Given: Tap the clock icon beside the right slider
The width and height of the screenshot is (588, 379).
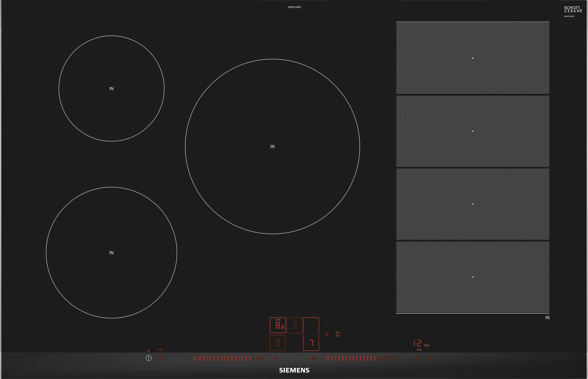Looking at the screenshot, I should (x=416, y=358).
